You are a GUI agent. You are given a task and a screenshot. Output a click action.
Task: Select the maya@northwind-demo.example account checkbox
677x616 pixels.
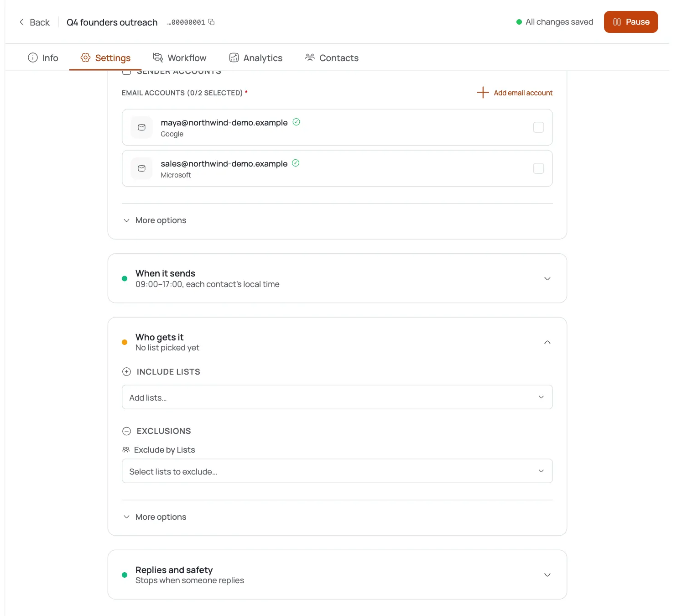coord(538,127)
